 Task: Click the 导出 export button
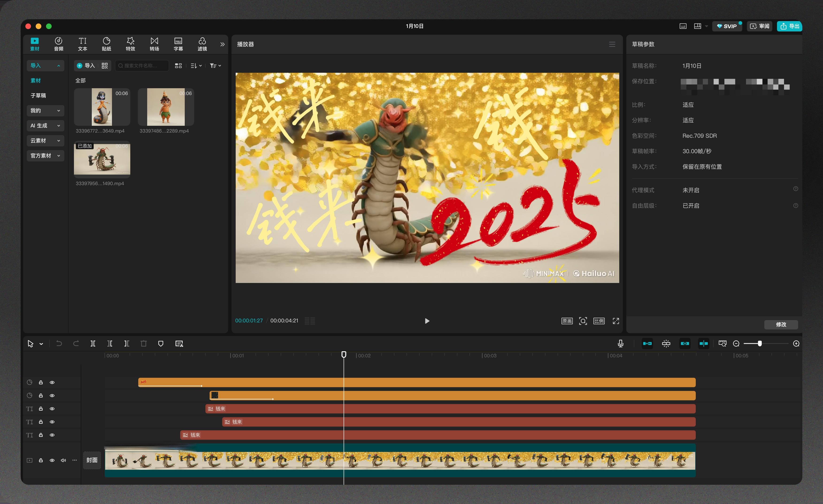click(x=790, y=26)
